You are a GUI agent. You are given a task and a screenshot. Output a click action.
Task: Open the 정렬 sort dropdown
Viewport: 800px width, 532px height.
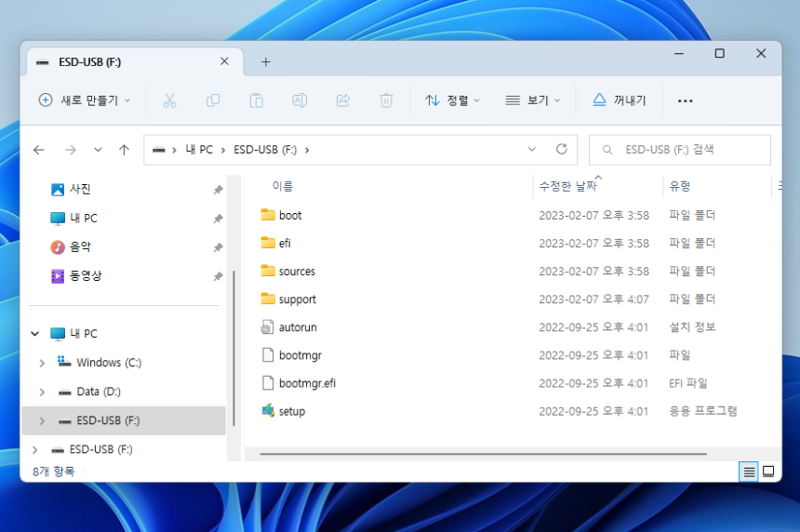[452, 100]
